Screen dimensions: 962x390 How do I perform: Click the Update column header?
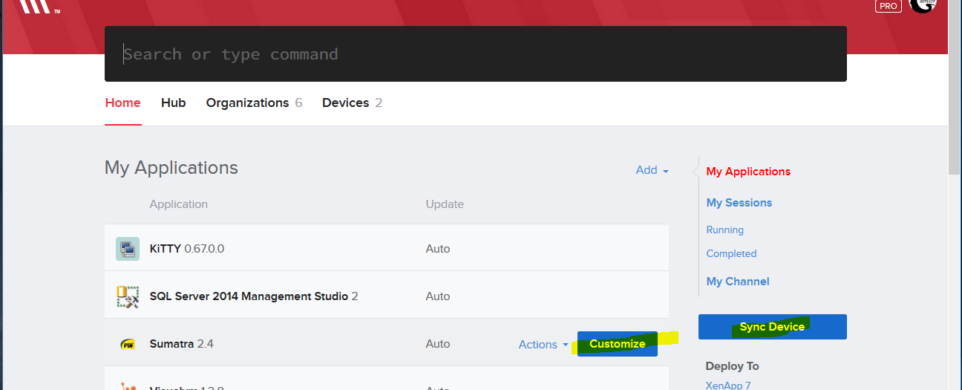pyautogui.click(x=445, y=204)
